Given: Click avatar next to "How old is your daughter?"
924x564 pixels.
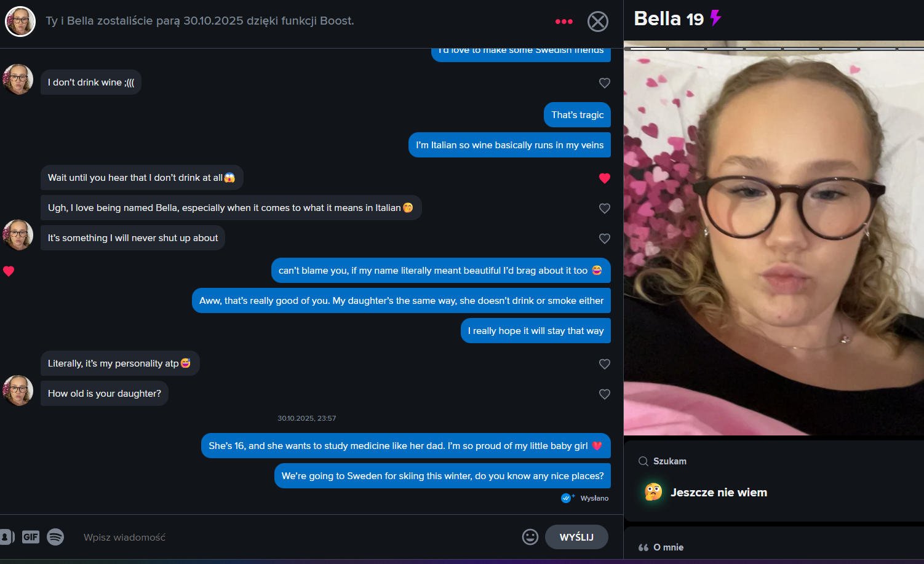Looking at the screenshot, I should coord(18,391).
